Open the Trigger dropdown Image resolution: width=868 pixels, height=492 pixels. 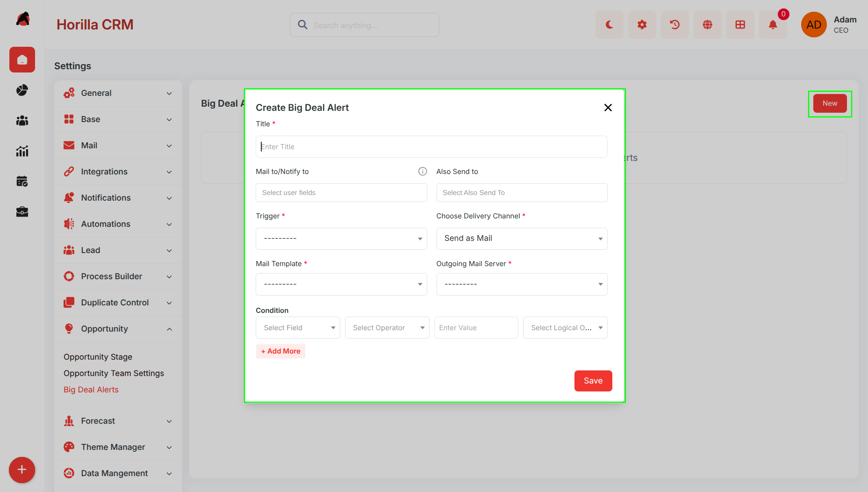point(341,239)
